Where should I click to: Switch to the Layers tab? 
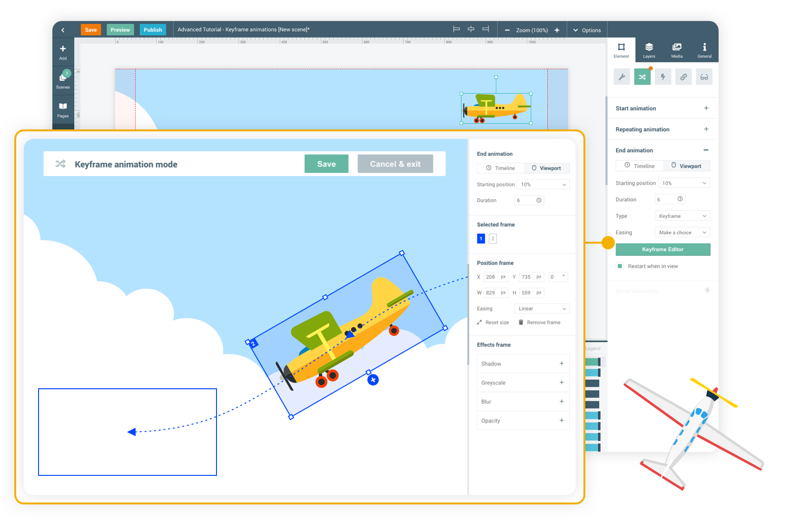pos(649,50)
